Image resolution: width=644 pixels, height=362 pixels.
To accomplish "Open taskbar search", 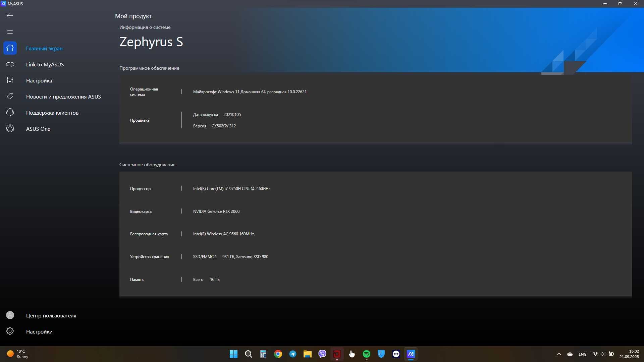I will point(249,354).
